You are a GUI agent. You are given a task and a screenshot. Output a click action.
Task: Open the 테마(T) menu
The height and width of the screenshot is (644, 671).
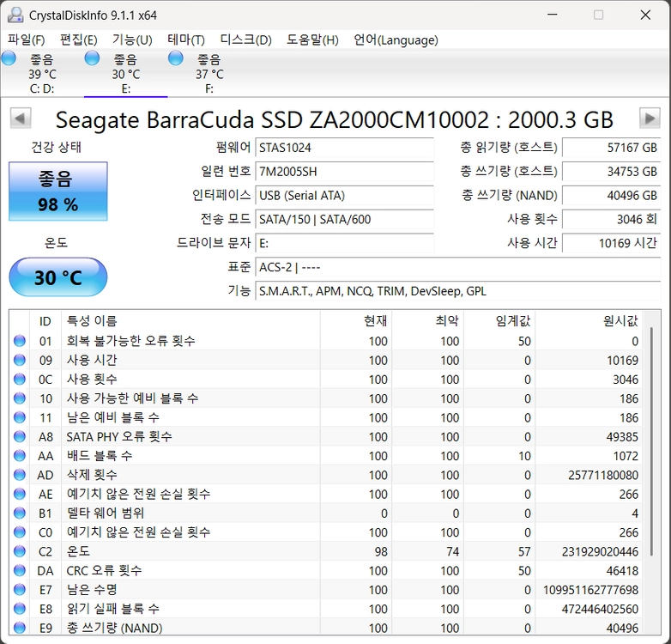pyautogui.click(x=186, y=39)
